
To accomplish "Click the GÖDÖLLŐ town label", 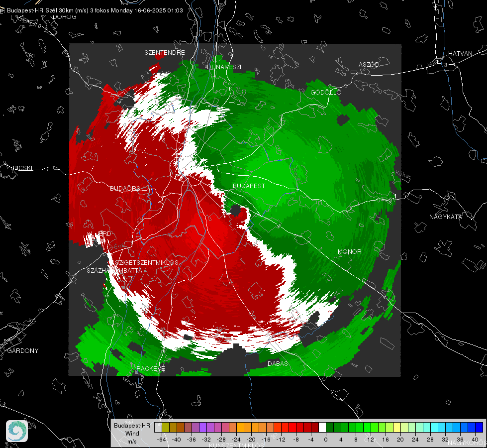I will point(326,92).
